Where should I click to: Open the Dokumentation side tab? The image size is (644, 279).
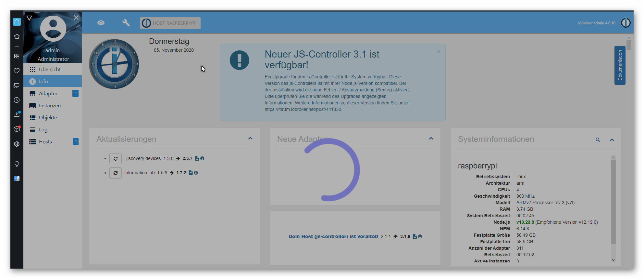(x=620, y=65)
